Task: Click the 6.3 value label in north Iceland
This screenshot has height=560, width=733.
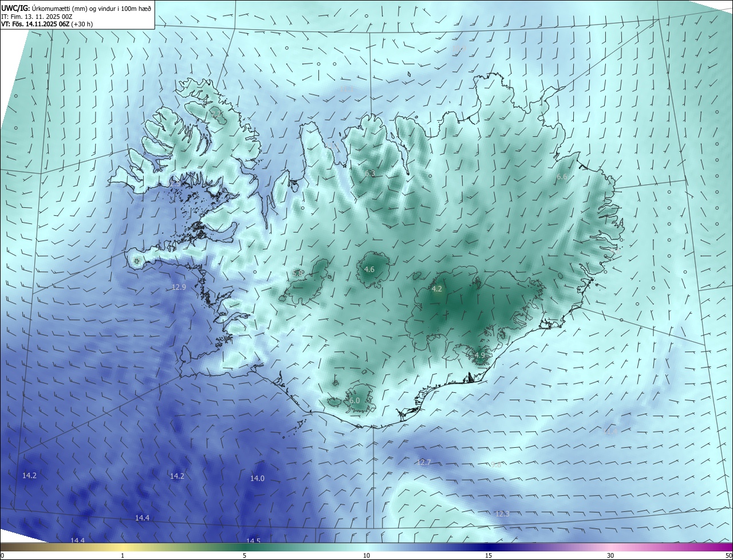Action: pos(370,173)
